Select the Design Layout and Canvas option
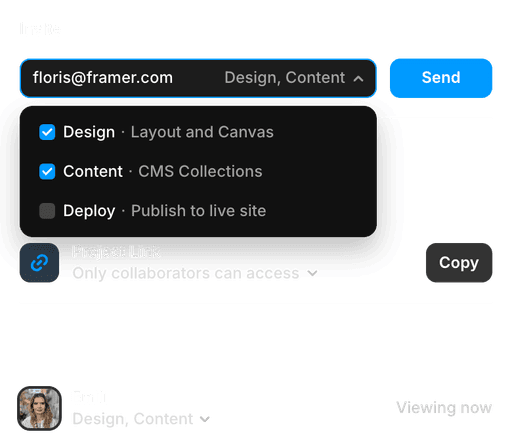This screenshot has height=448, width=512. point(198,132)
